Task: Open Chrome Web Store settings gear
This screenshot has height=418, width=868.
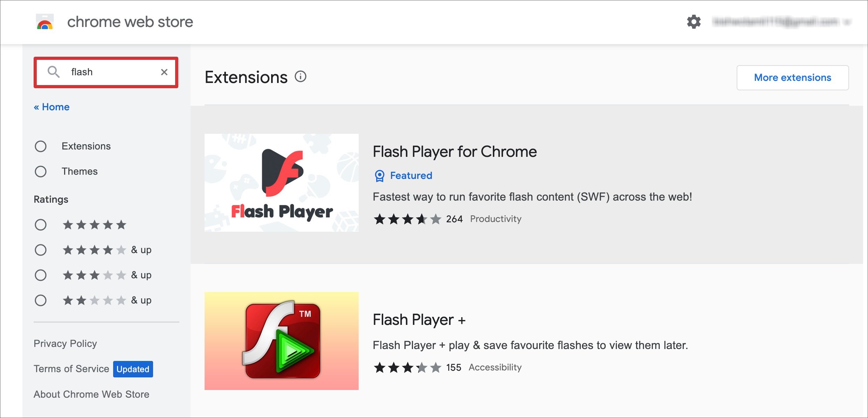Action: click(x=693, y=22)
